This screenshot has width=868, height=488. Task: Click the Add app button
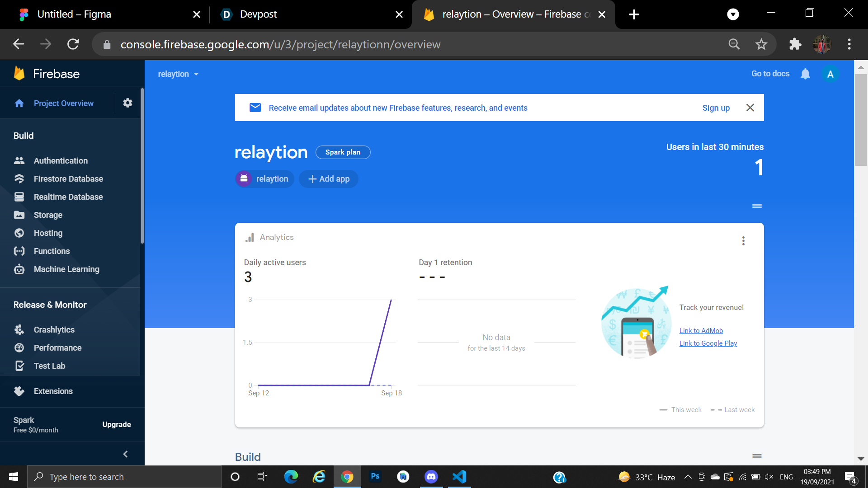[x=329, y=179]
